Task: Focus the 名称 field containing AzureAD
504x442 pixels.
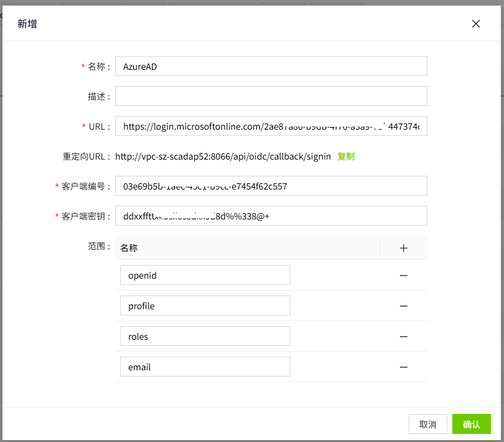Action: 271,66
